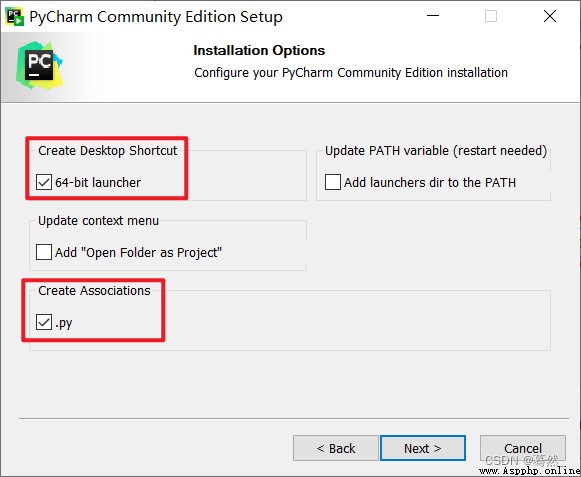581x477 pixels.
Task: Enable Add launchers dir to the PATH checkbox
Action: [332, 182]
